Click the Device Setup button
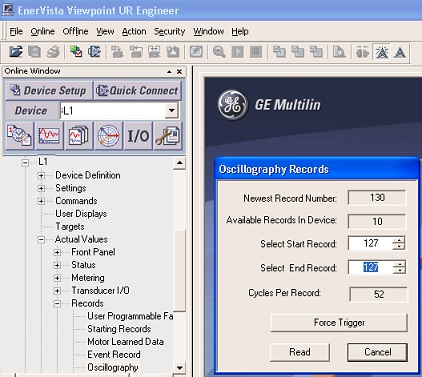 point(48,90)
